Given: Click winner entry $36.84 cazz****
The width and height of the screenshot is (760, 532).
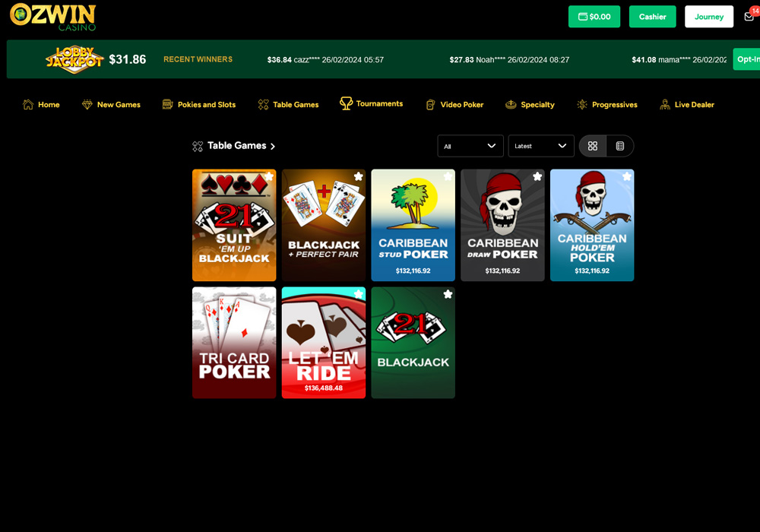Looking at the screenshot, I should tap(325, 60).
